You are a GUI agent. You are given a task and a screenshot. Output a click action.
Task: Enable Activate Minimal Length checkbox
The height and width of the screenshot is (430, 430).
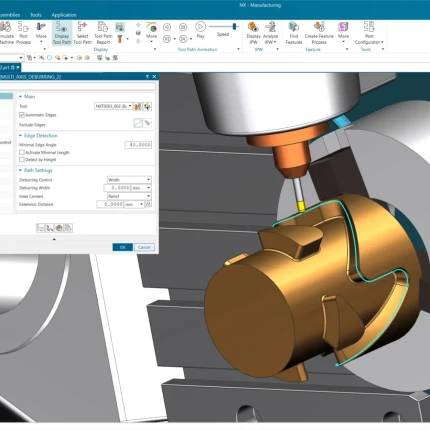[22, 152]
